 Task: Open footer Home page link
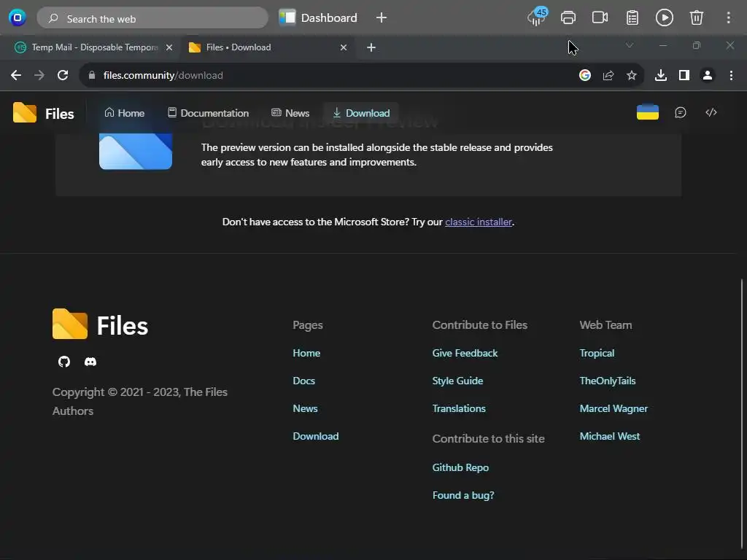click(x=306, y=353)
